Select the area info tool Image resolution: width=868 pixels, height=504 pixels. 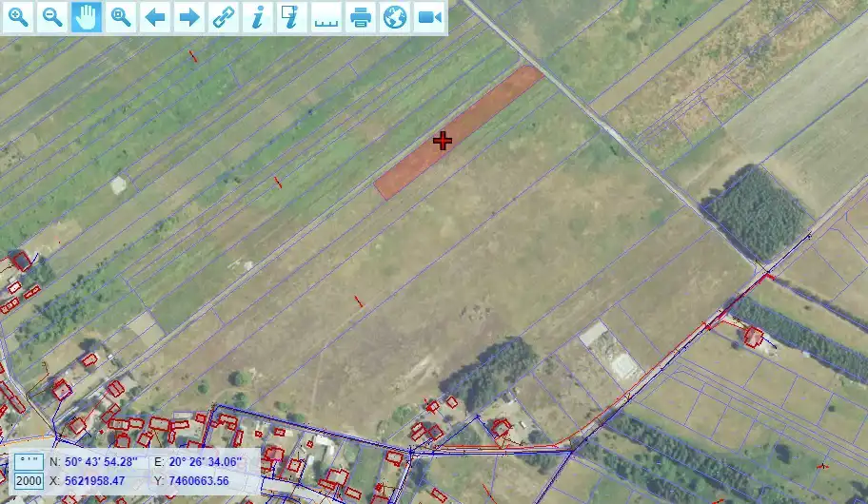[292, 17]
